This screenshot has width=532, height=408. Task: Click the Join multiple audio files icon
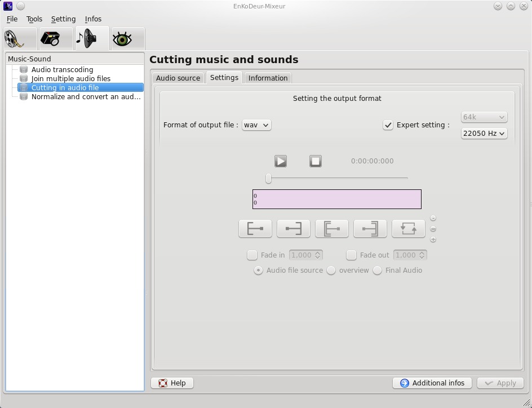(x=24, y=79)
